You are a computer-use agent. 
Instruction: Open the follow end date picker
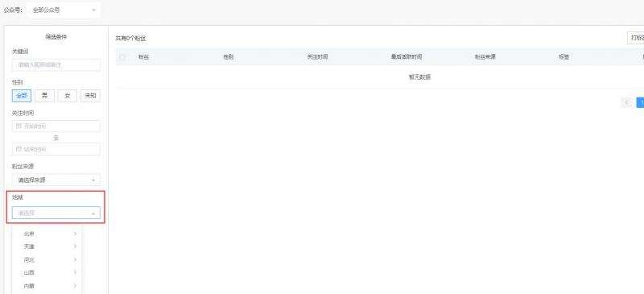click(56, 149)
